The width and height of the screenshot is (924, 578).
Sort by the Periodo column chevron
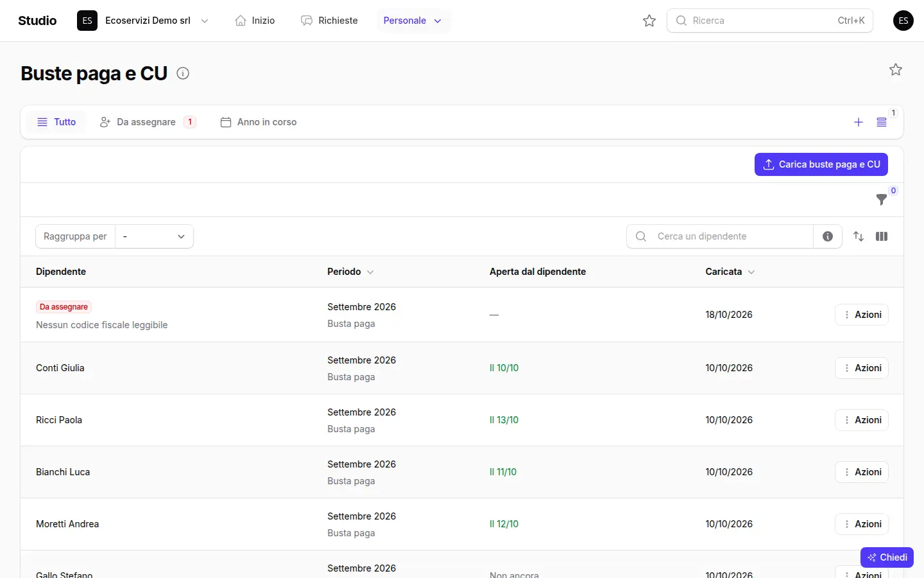(370, 272)
